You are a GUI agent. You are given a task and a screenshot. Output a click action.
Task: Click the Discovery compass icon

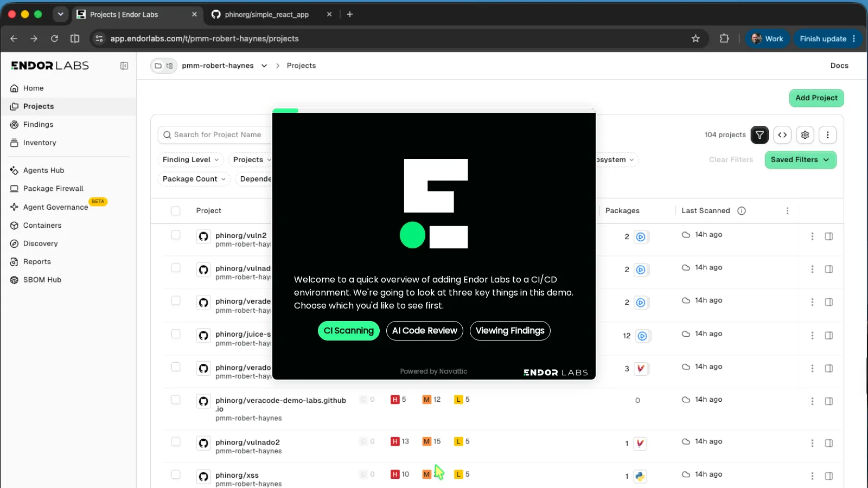(14, 244)
